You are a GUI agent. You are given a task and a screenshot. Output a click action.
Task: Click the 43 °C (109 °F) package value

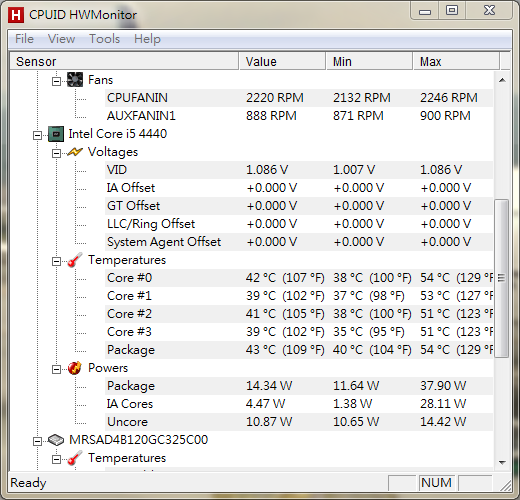coord(285,350)
